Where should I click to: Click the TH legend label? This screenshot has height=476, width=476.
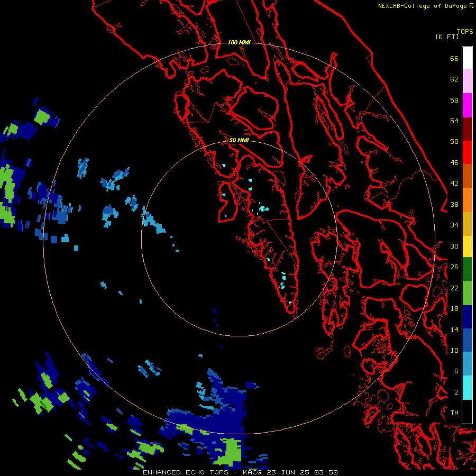tap(454, 413)
